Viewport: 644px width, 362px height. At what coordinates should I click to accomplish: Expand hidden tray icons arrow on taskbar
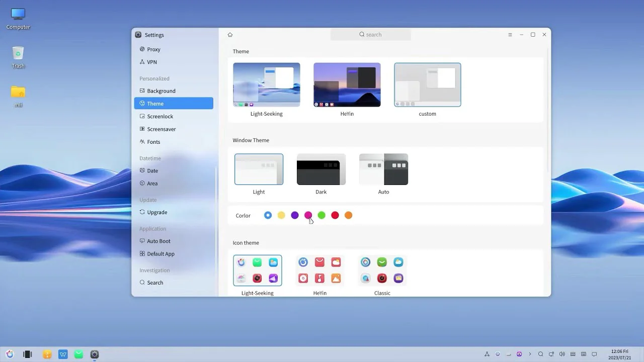[530, 354]
